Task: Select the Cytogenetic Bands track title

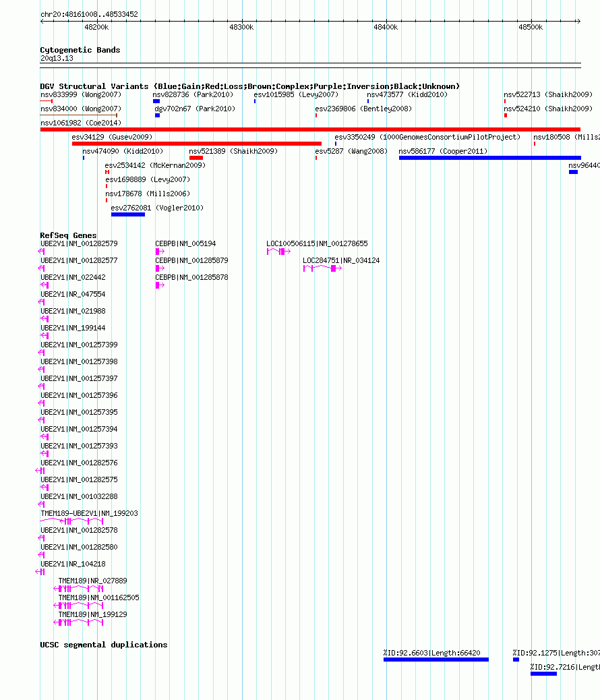Action: 80,50
